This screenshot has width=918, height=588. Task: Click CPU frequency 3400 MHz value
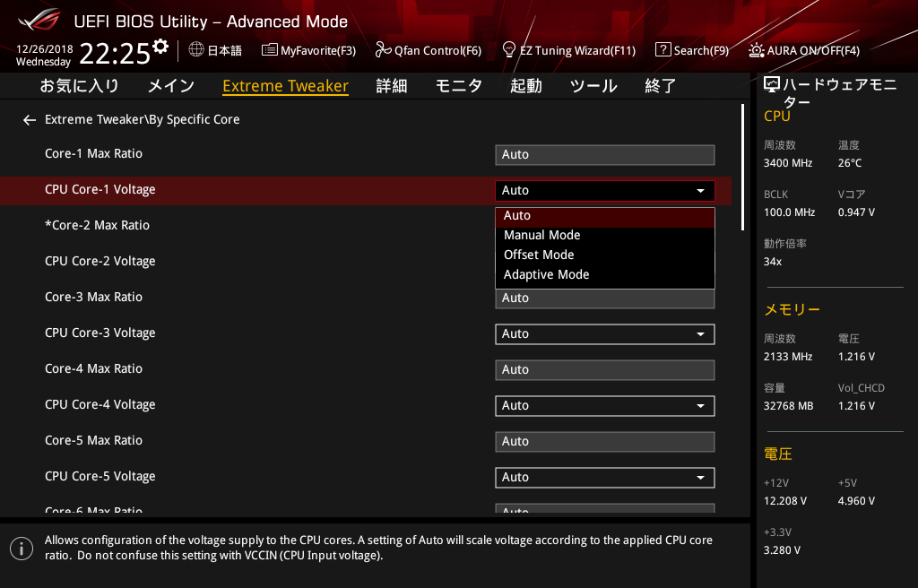[788, 163]
